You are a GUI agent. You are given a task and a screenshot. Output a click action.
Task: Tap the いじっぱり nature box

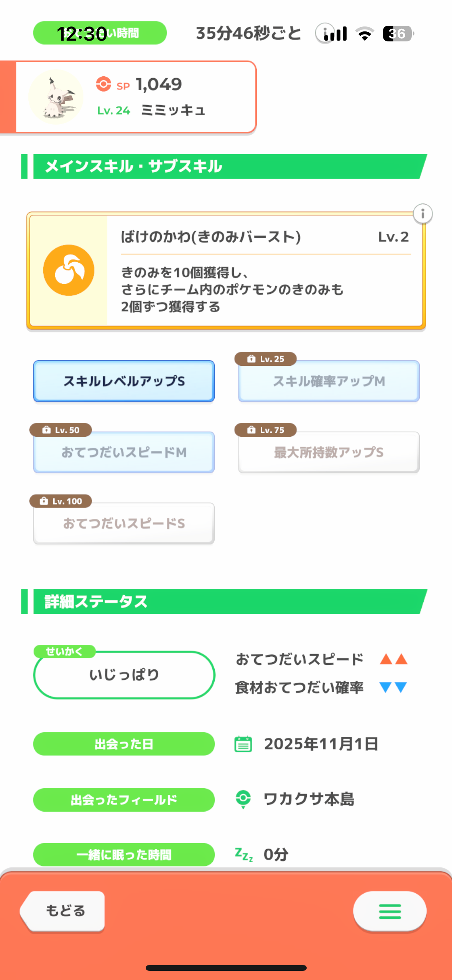pos(124,675)
